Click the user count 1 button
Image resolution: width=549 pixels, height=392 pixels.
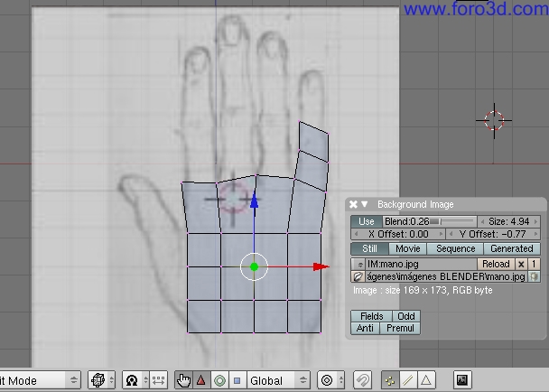point(534,264)
